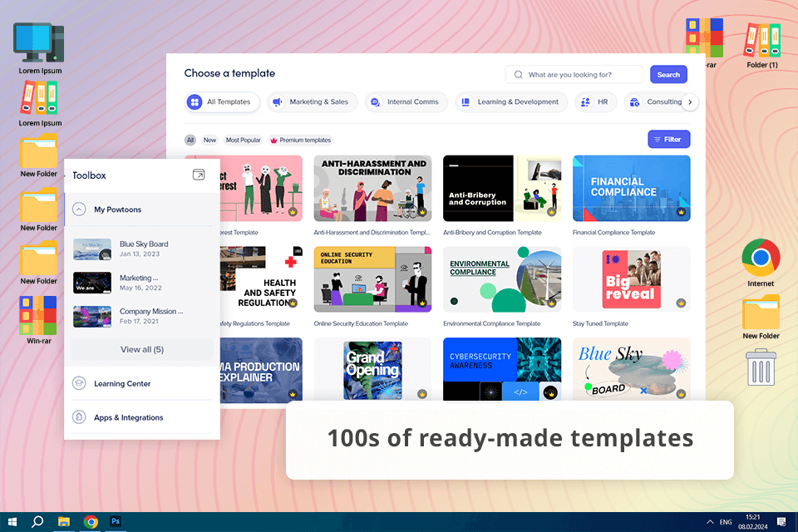
Task: Open the Recycle Bin desktop icon
Action: (761, 367)
